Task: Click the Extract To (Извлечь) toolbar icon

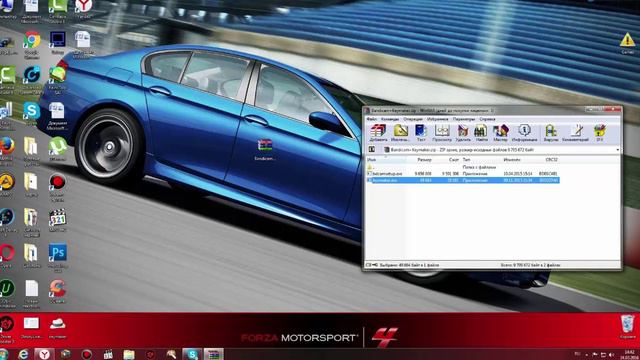Action: [x=400, y=133]
